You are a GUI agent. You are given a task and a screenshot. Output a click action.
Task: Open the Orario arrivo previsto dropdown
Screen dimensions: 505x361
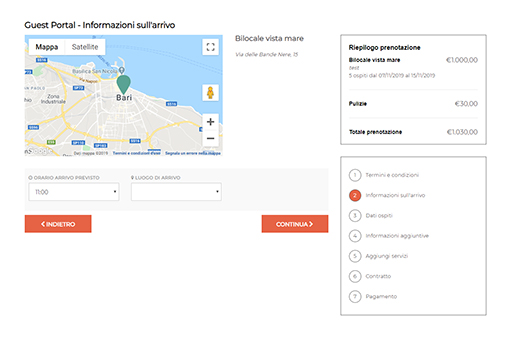(74, 192)
